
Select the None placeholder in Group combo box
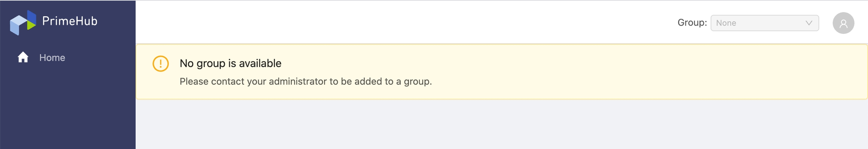pyautogui.click(x=726, y=23)
